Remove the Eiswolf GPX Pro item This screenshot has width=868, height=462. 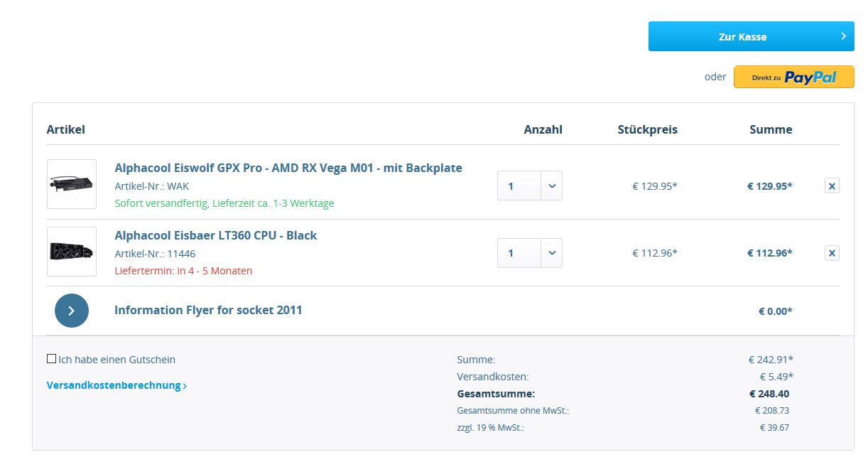coord(832,186)
